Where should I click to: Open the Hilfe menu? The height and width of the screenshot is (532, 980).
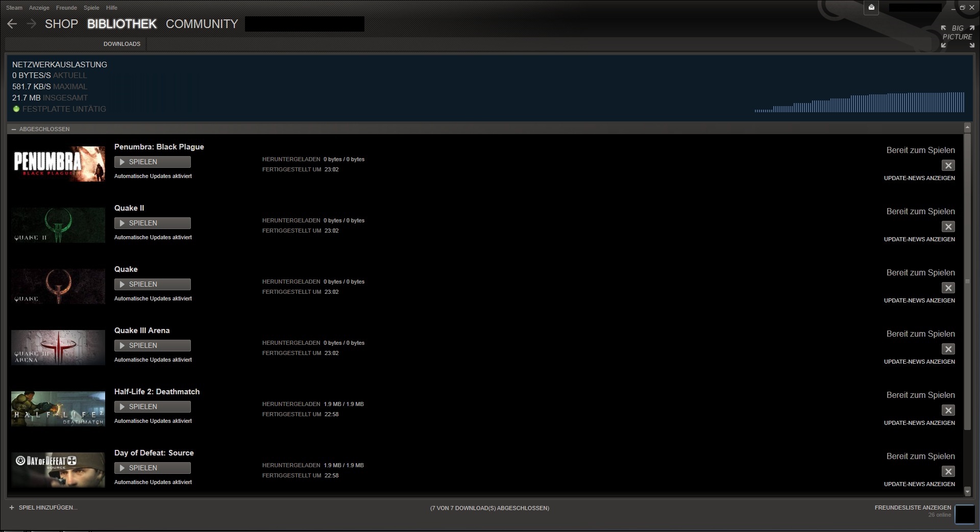[x=112, y=8]
